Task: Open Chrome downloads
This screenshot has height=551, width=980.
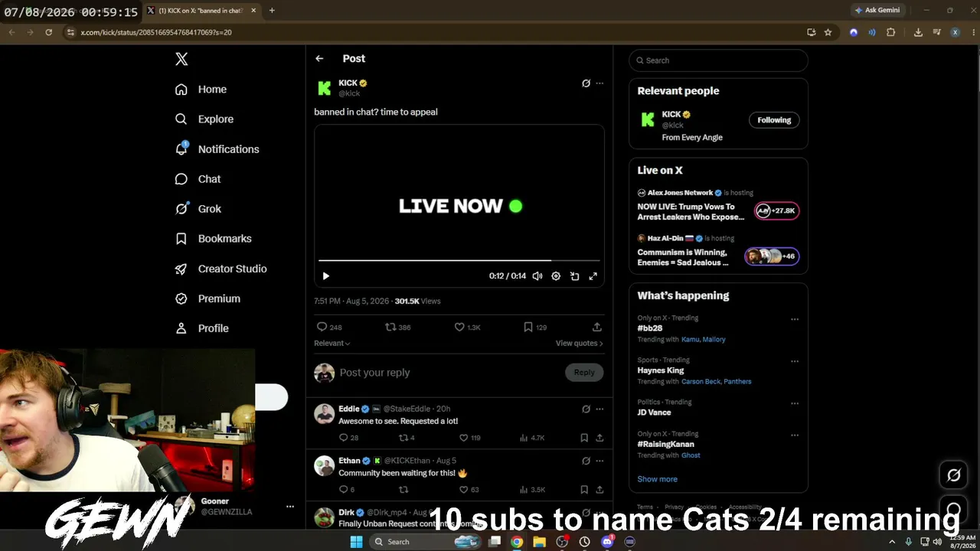Action: pos(918,32)
